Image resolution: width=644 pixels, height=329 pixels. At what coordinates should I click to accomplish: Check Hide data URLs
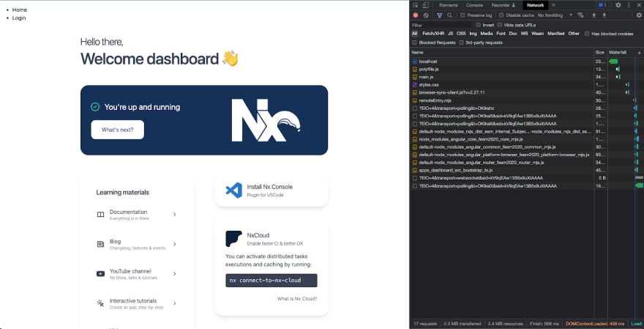[499, 25]
